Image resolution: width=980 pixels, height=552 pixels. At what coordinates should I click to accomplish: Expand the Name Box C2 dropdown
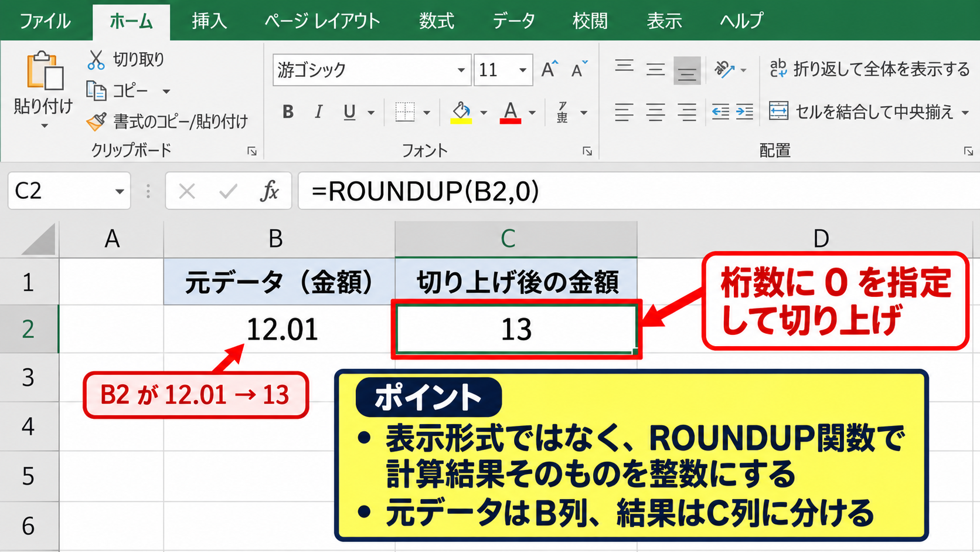click(120, 191)
